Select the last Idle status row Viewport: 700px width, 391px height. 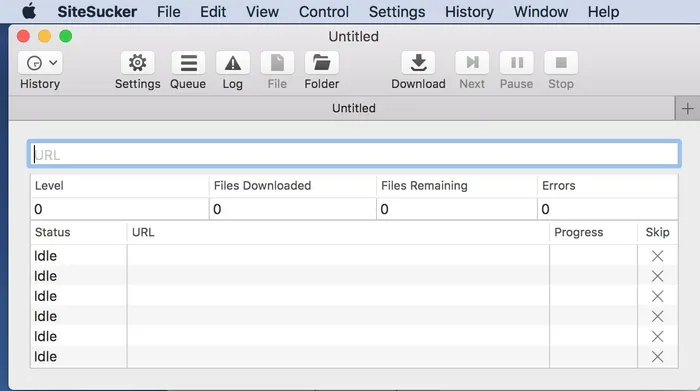coord(46,357)
